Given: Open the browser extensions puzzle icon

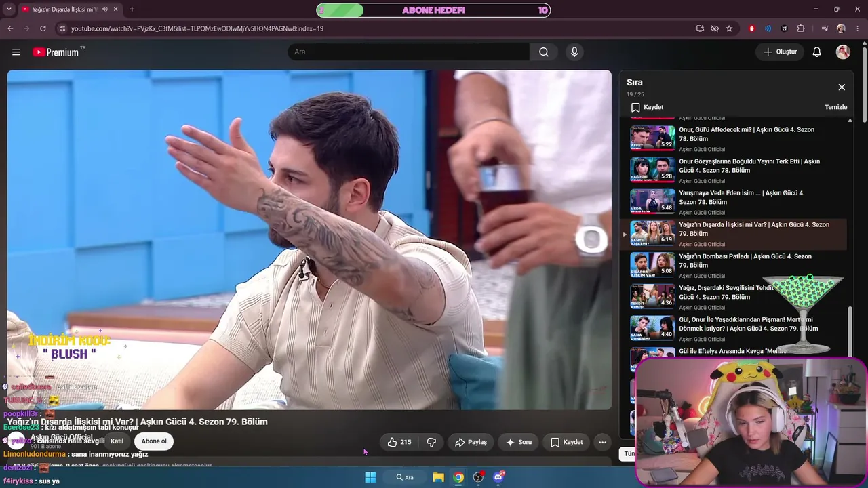Looking at the screenshot, I should coord(801,28).
